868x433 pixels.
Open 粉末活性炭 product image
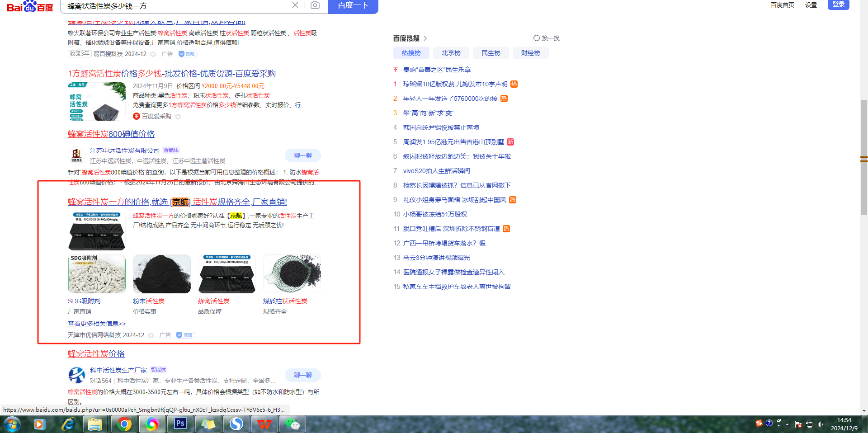(x=162, y=273)
